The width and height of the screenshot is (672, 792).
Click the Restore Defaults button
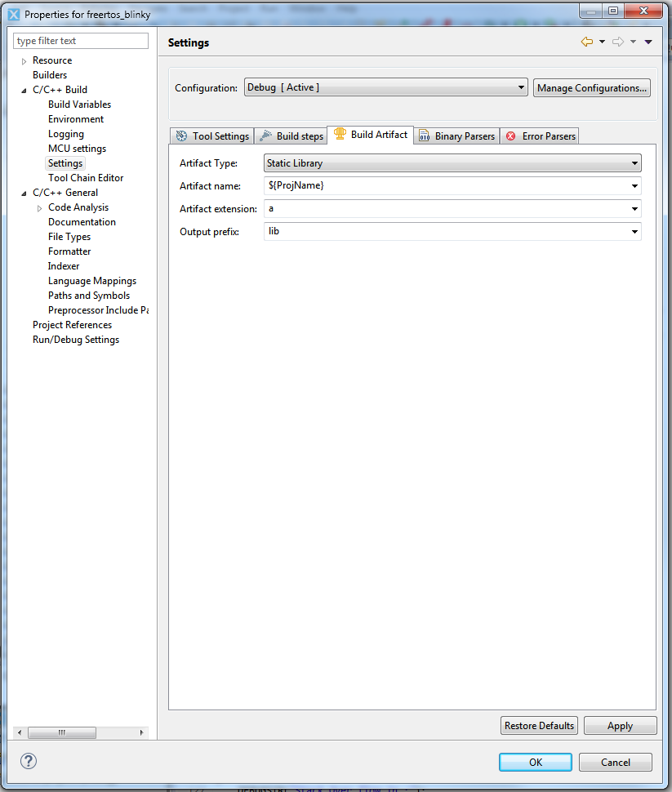click(539, 725)
